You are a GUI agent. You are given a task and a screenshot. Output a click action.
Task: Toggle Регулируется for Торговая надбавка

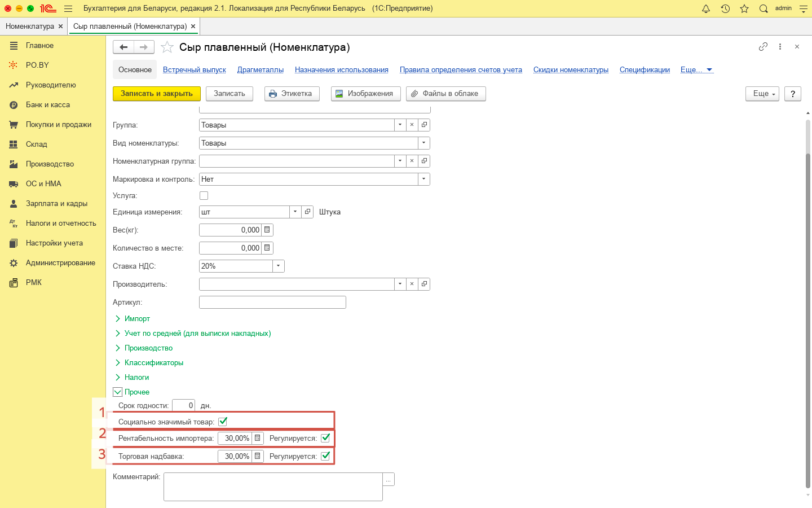(x=325, y=456)
